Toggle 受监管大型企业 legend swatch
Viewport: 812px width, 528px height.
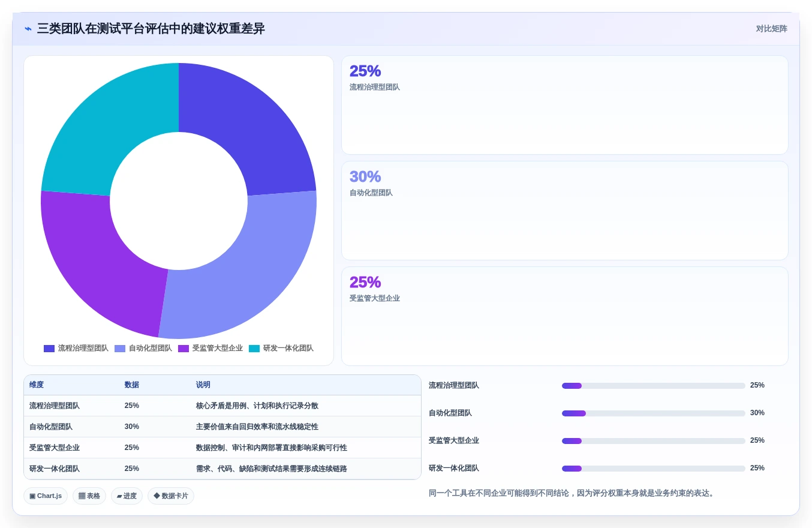tap(184, 349)
